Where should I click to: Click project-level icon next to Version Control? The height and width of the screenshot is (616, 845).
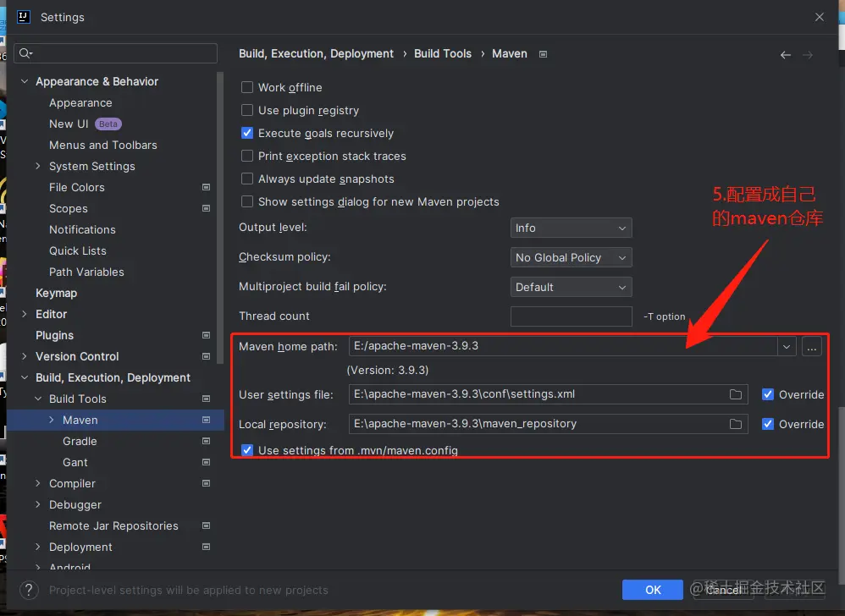pyautogui.click(x=206, y=356)
